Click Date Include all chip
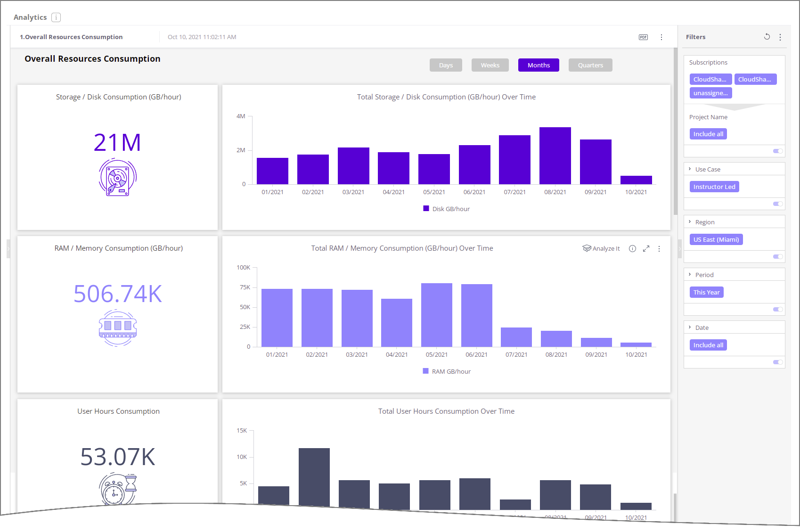The width and height of the screenshot is (800, 532). (708, 345)
